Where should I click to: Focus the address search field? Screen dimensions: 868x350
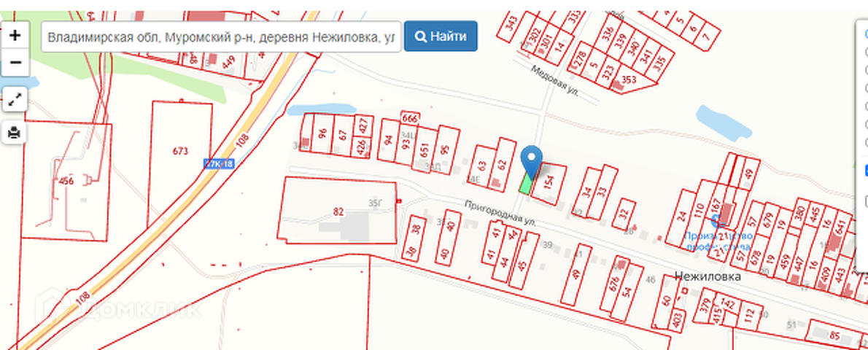pos(221,36)
